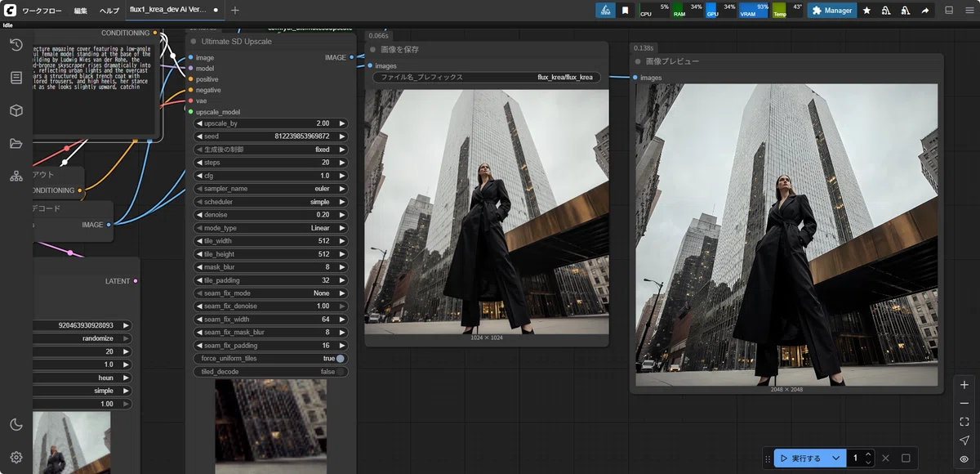Open the node library list icon in sidebar
Image resolution: width=980 pixels, height=474 pixels.
tap(16, 78)
